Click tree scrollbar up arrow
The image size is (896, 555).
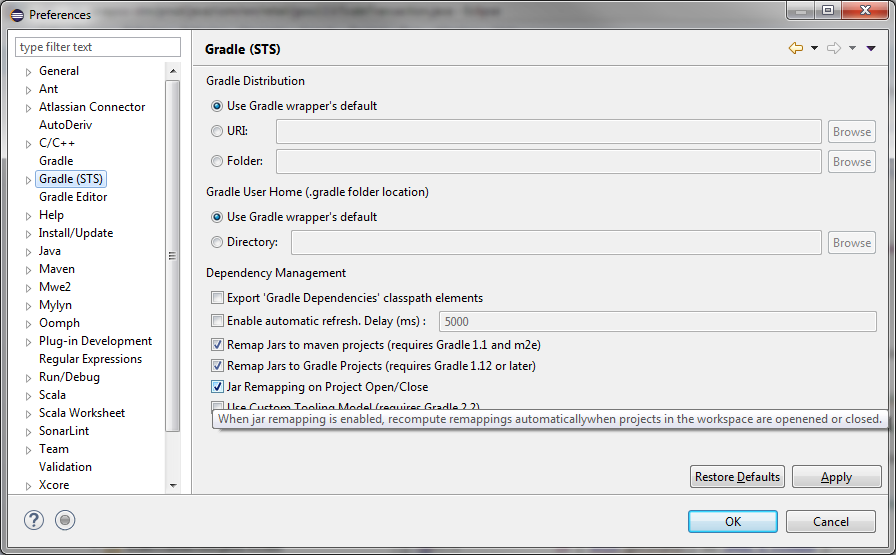173,71
